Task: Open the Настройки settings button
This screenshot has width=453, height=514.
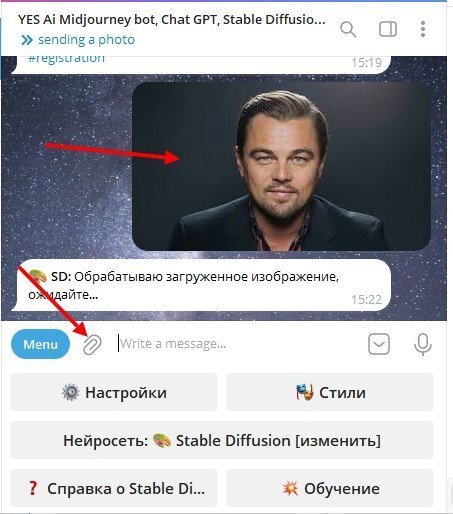Action: pos(114,392)
